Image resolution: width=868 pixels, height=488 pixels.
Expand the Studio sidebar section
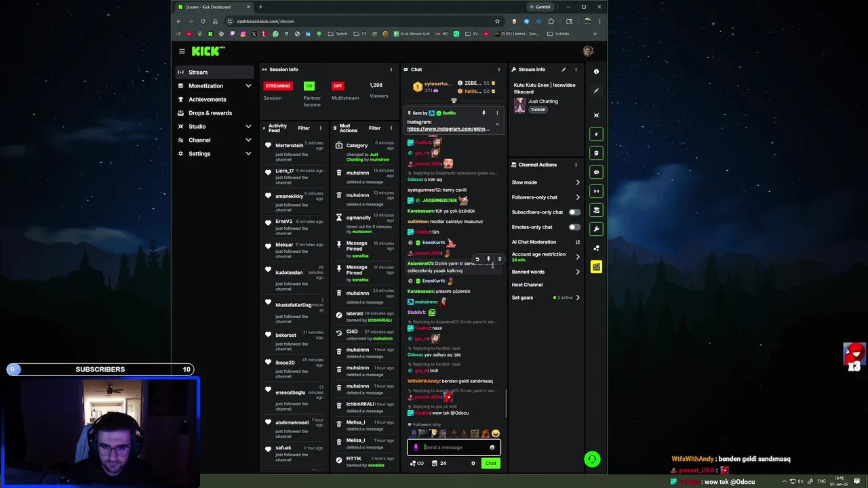[248, 127]
